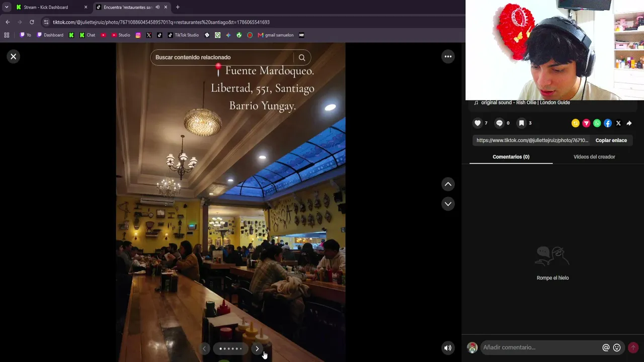This screenshot has width=644, height=362.
Task: Select the TikTok post link text
Action: [532, 140]
